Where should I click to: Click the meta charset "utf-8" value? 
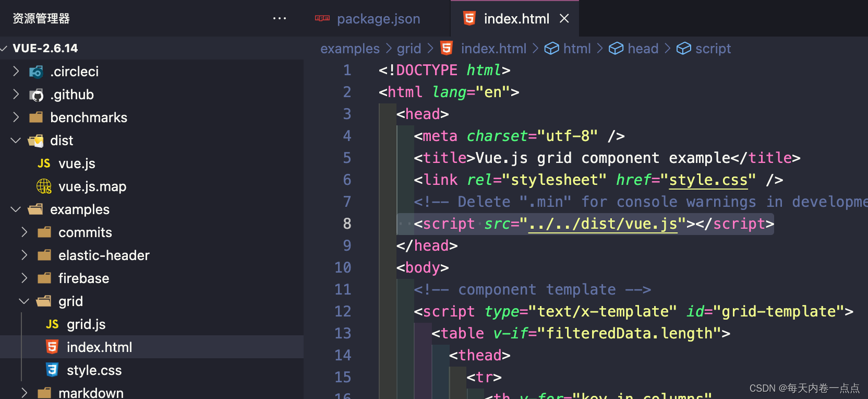568,136
